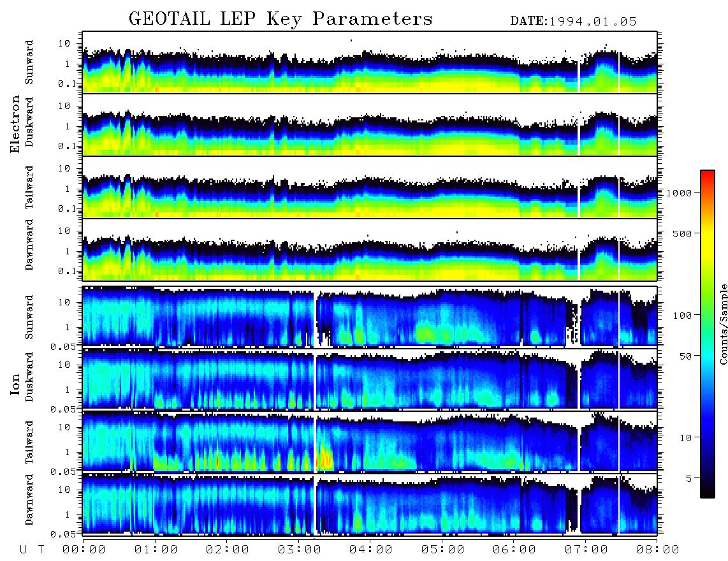Click the Electron Tailward spectrogram panel
This screenshot has width=728, height=561.
(x=370, y=187)
